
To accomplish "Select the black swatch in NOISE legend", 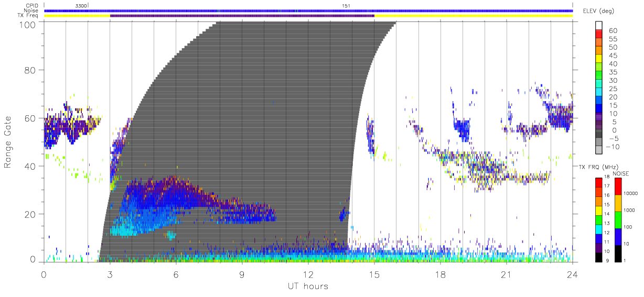I will (618, 252).
